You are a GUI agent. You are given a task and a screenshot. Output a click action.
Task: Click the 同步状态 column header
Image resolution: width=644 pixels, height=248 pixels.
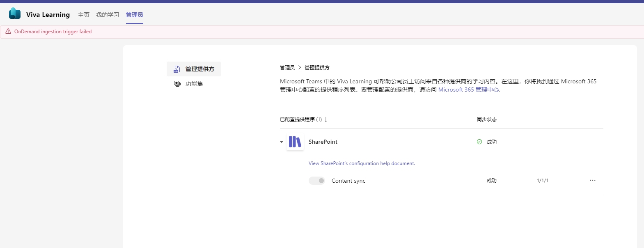(x=487, y=119)
